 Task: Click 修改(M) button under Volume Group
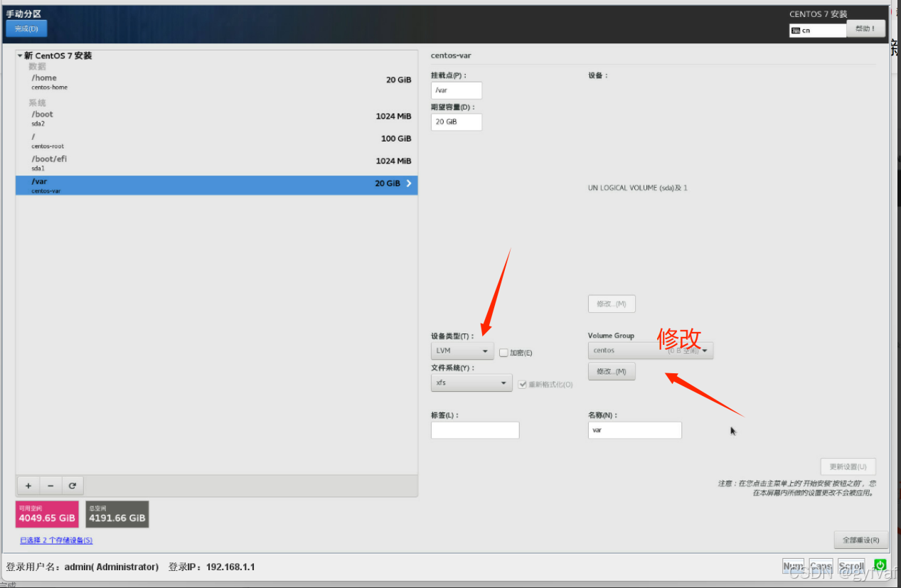(x=612, y=371)
